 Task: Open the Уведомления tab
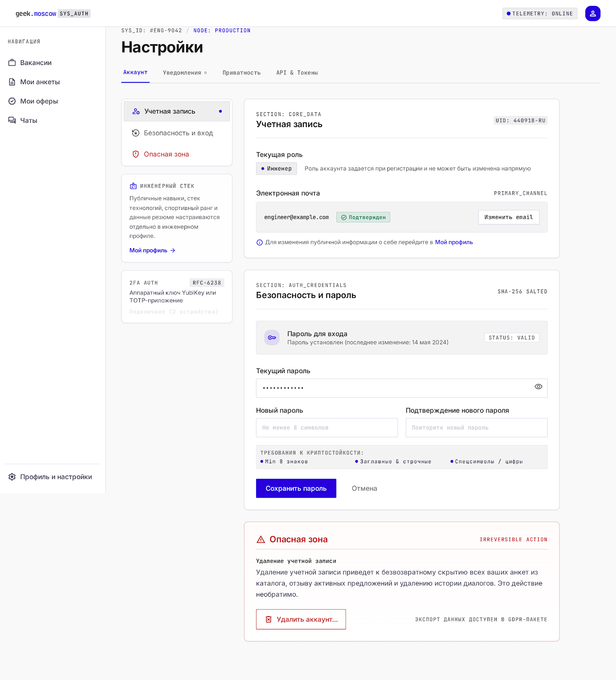tap(185, 73)
